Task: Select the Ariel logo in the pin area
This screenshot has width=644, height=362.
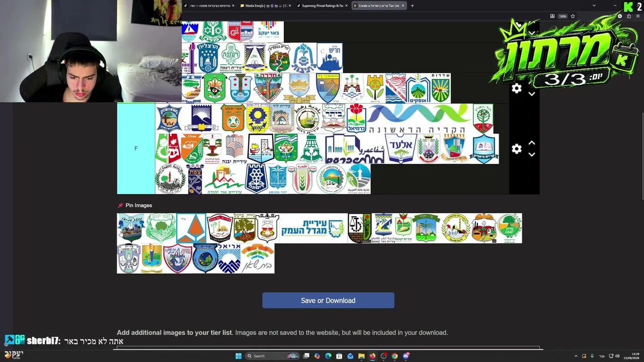Action: pyautogui.click(x=229, y=258)
